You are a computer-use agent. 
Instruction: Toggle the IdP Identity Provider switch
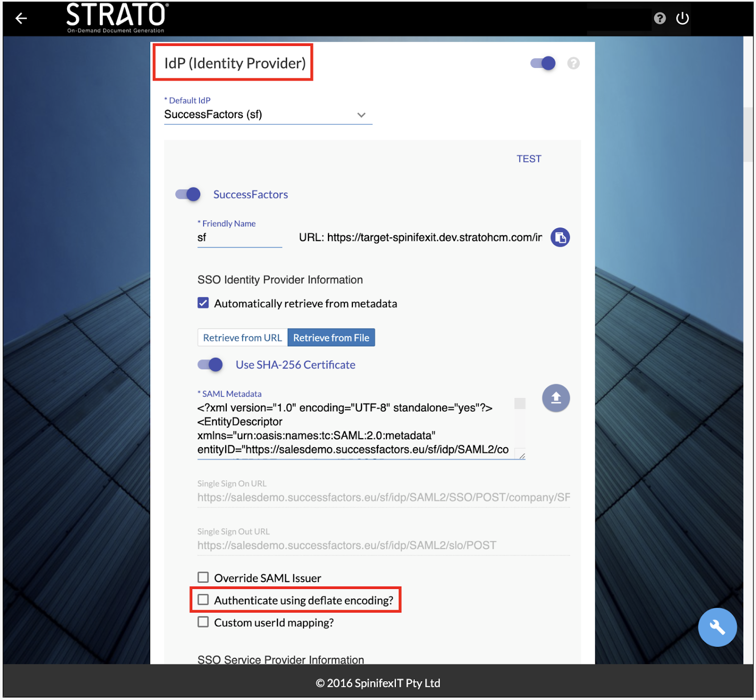543,63
